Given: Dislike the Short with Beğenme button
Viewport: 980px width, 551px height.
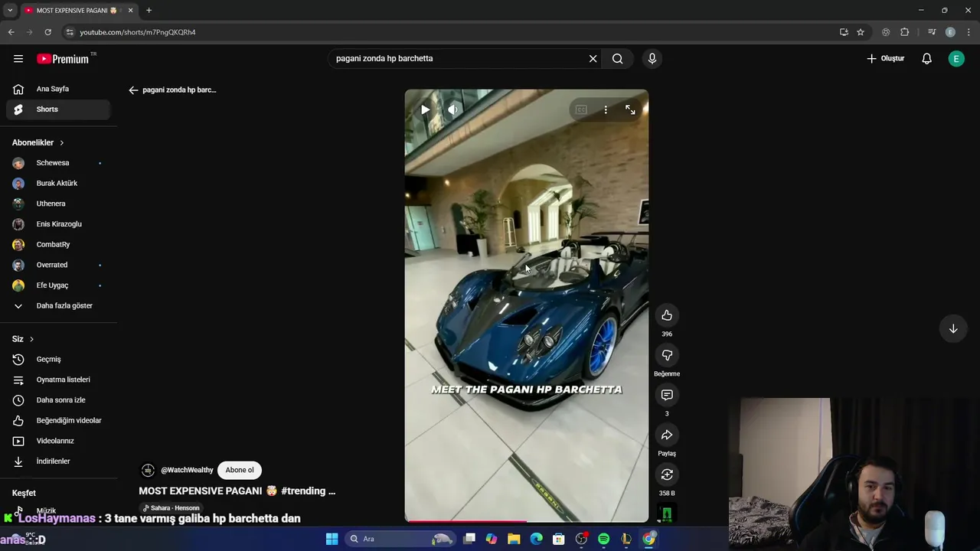Looking at the screenshot, I should 667,355.
